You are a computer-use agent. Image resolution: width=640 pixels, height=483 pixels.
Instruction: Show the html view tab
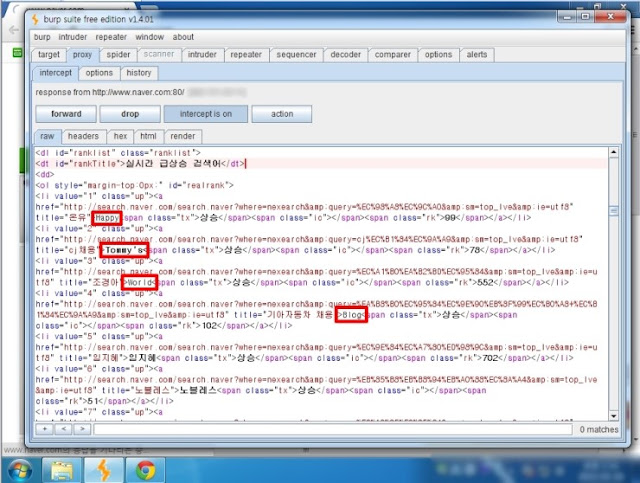(x=148, y=136)
